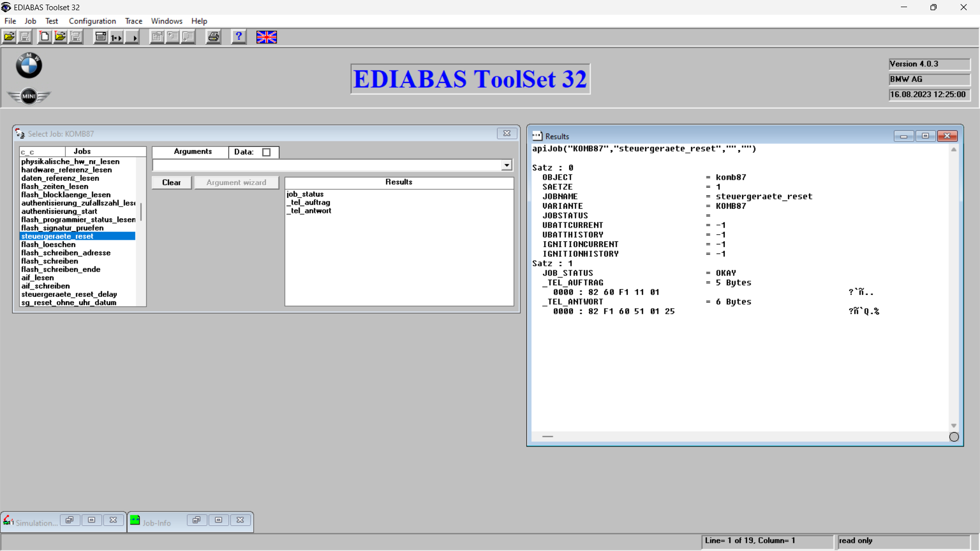Click the select job list icon
This screenshot has width=980, height=551.
(x=101, y=37)
